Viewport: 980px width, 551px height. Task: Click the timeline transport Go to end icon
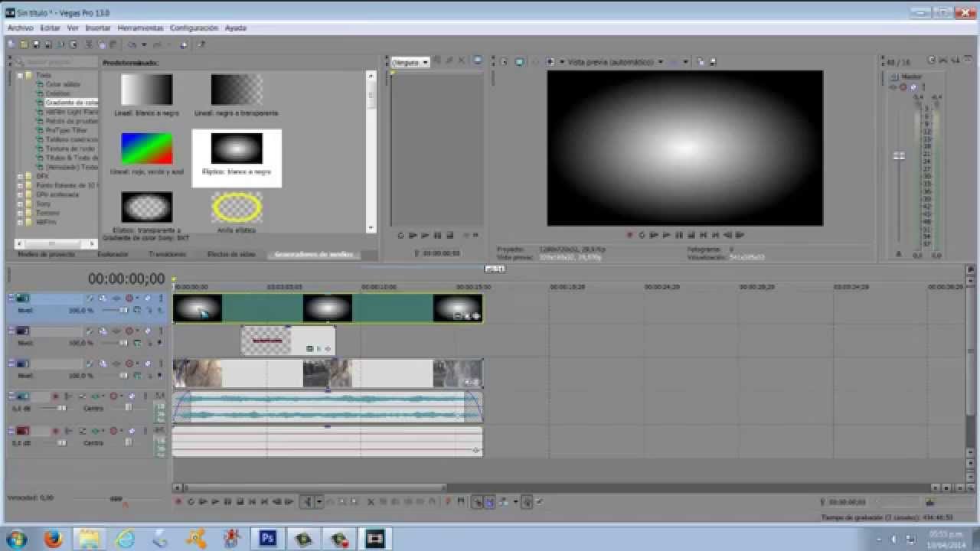point(264,502)
